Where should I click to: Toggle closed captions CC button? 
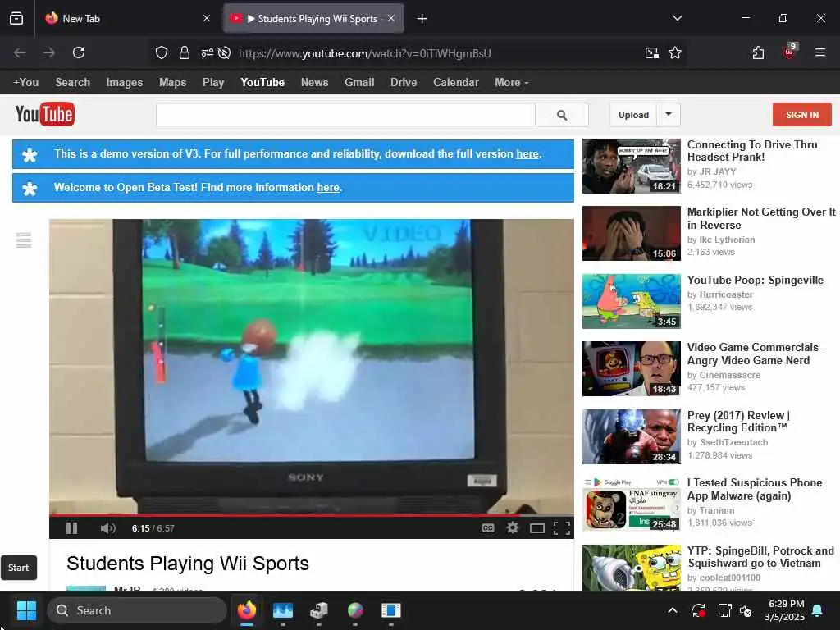(x=487, y=528)
